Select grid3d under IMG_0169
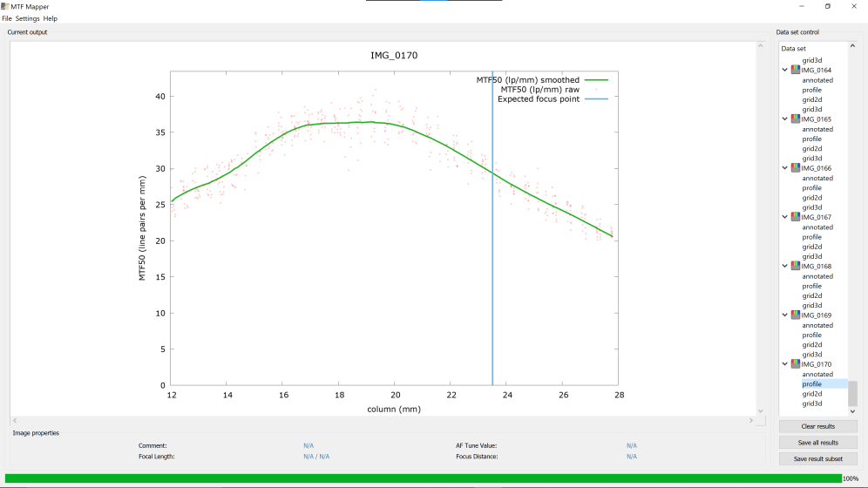Image resolution: width=868 pixels, height=488 pixels. [x=812, y=355]
